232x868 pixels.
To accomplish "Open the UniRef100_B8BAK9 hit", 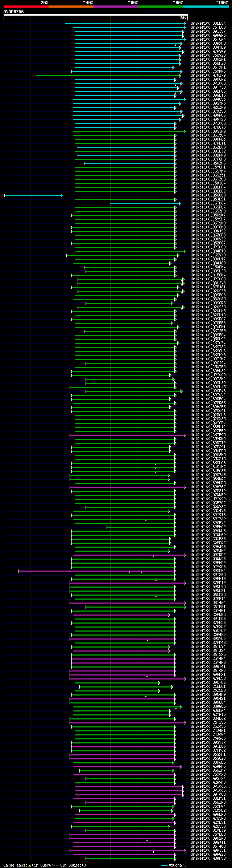I will 208,155.
